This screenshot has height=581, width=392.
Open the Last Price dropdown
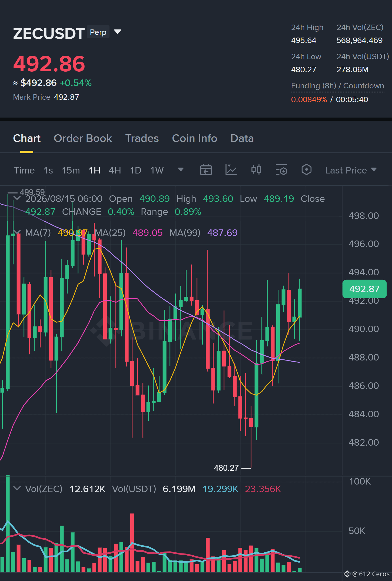[x=351, y=170]
